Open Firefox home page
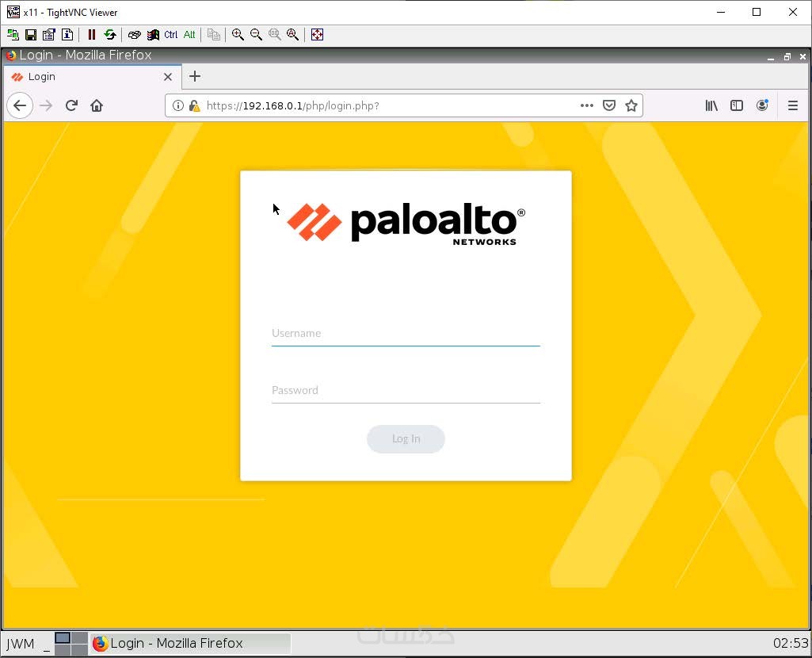The image size is (812, 658). click(x=97, y=105)
